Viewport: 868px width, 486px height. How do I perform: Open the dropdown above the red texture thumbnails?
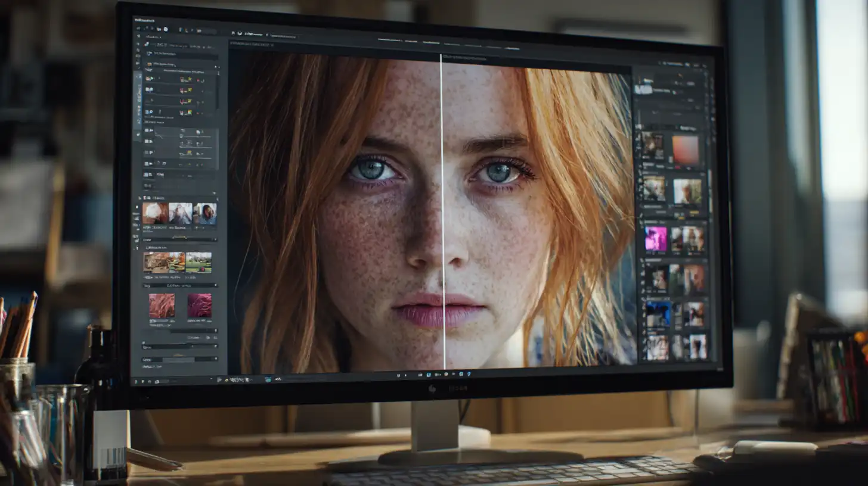pos(179,285)
